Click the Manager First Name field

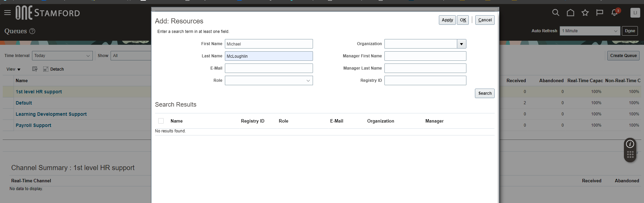coord(425,56)
